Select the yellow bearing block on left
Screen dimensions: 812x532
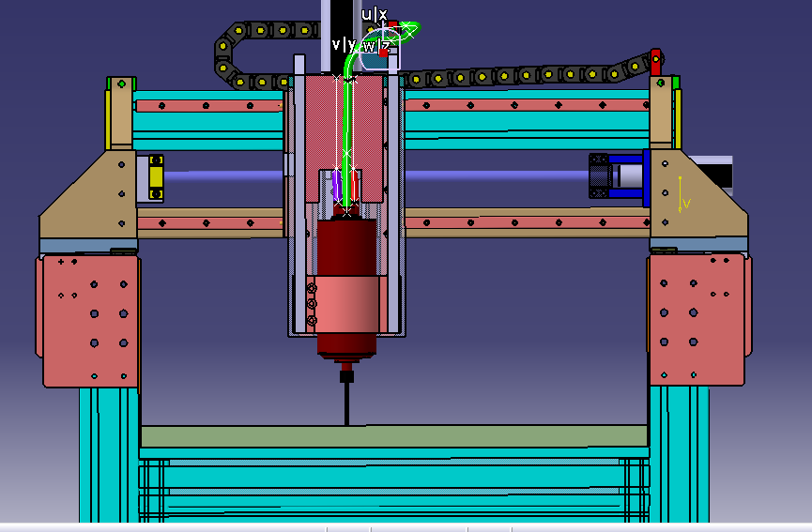click(156, 177)
